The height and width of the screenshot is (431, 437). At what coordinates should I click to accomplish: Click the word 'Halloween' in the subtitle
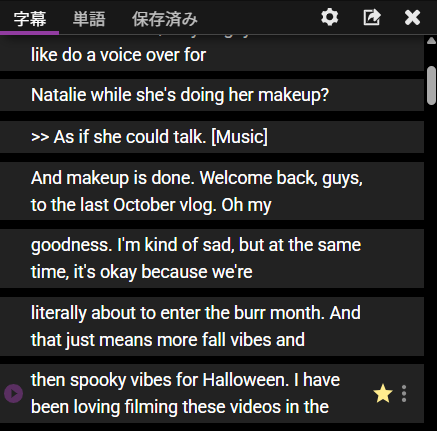click(x=246, y=380)
